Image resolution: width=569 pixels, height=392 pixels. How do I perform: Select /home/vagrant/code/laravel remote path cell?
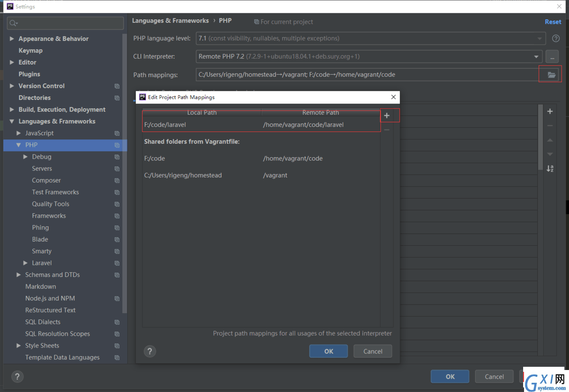(x=303, y=125)
